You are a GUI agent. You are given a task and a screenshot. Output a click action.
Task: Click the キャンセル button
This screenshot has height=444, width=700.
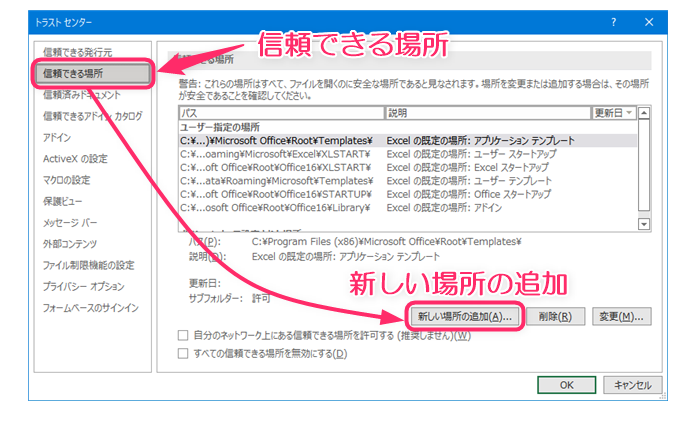(x=632, y=384)
